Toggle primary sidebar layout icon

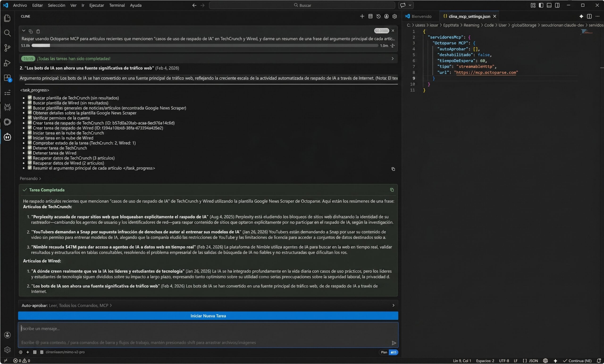point(541,5)
